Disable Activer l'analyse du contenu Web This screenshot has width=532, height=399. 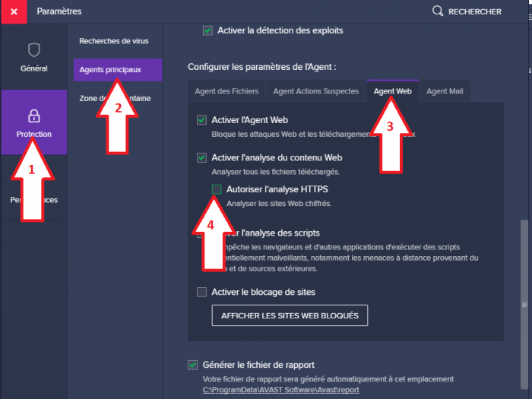pos(201,158)
